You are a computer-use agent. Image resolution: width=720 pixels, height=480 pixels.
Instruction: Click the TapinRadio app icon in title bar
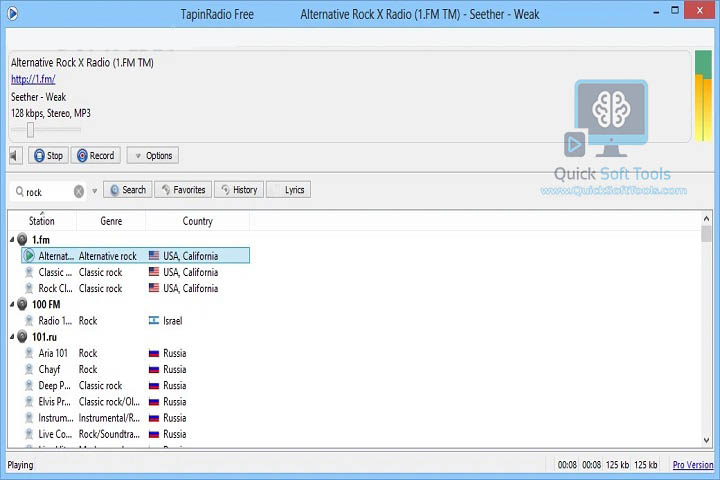[13, 14]
